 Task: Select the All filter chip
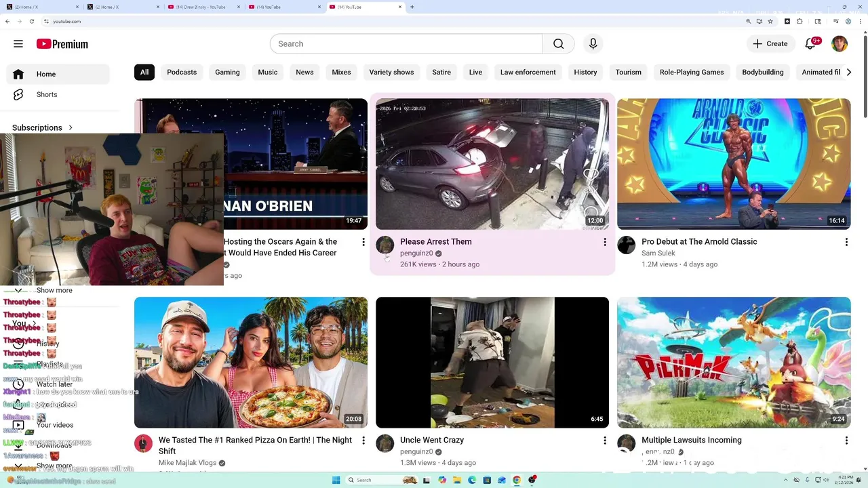pos(144,72)
